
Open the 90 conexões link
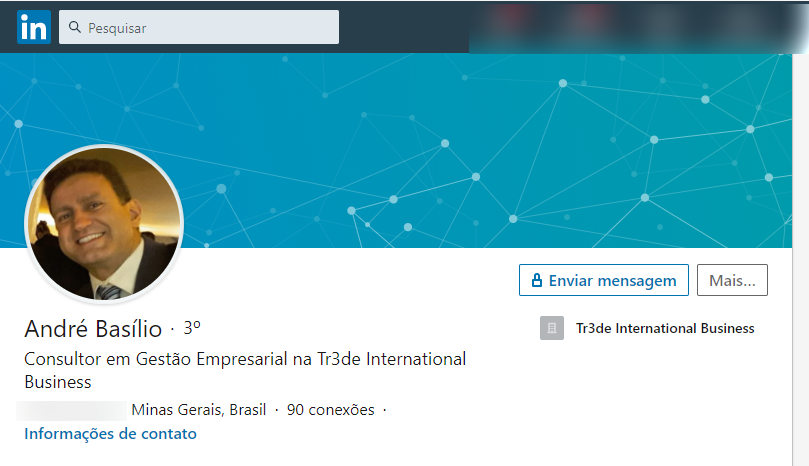click(331, 410)
